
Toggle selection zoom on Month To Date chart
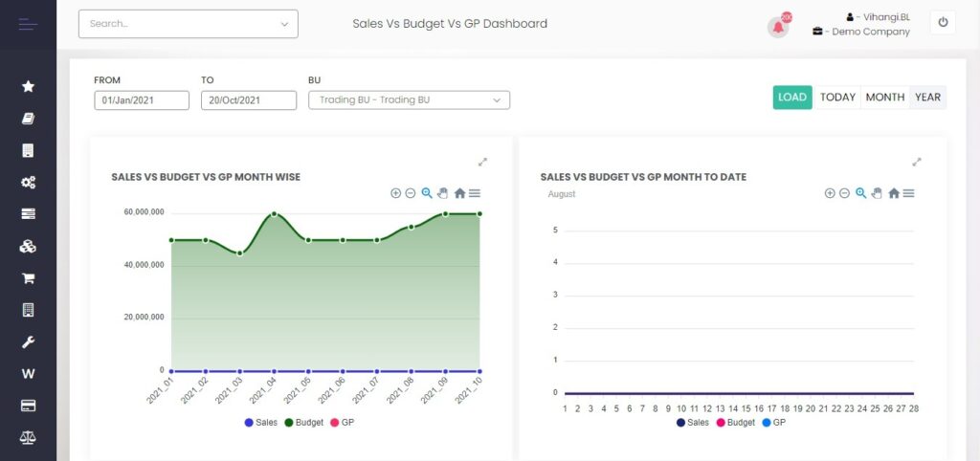tap(860, 193)
